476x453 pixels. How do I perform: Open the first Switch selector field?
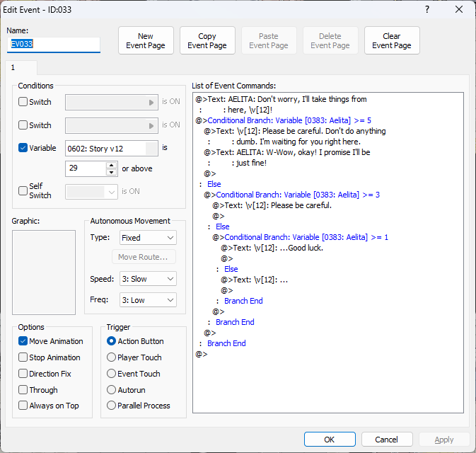click(x=112, y=102)
